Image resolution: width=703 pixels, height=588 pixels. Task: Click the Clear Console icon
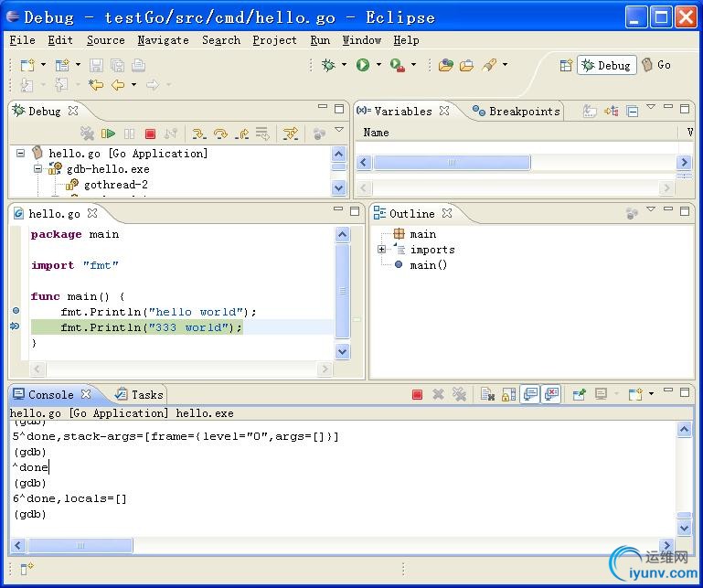point(487,395)
